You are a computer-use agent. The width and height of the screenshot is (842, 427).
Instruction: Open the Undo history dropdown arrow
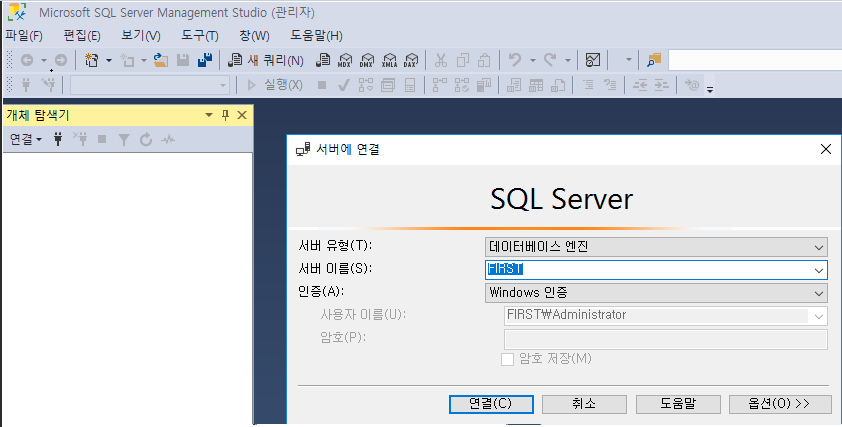coord(533,60)
